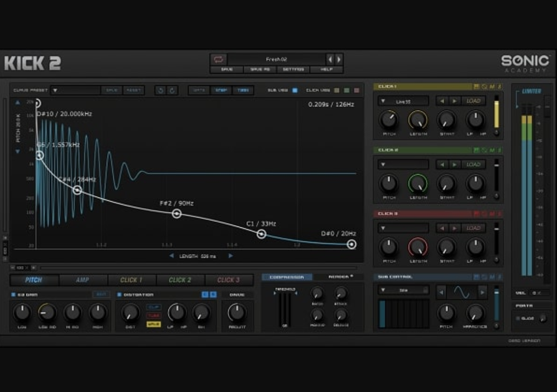Switch to the AMP tab
Screen dimensions: 557x392
(83, 280)
